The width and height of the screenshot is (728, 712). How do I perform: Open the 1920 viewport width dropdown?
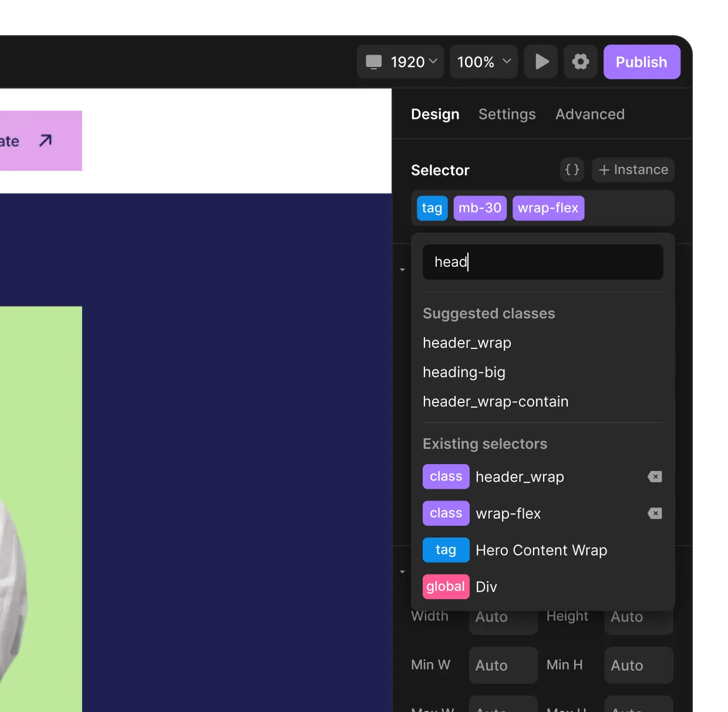pyautogui.click(x=400, y=62)
